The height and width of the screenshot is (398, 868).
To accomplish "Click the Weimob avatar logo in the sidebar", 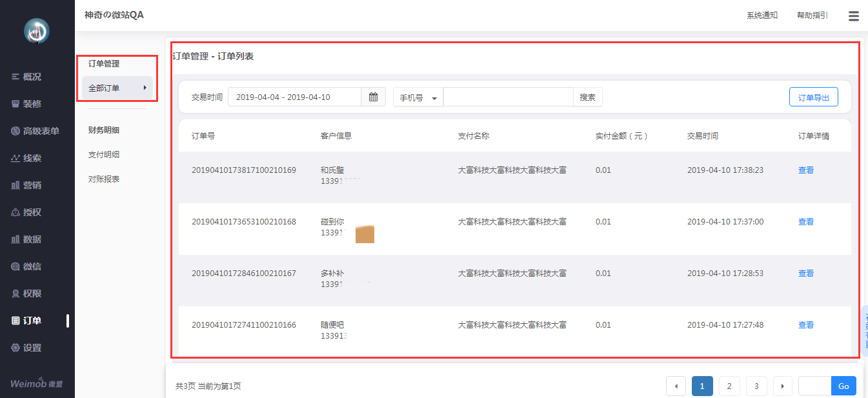I will (37, 31).
